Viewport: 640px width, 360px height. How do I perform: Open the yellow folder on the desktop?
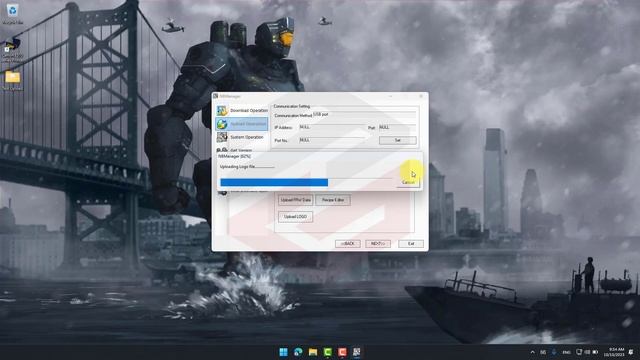[12, 80]
